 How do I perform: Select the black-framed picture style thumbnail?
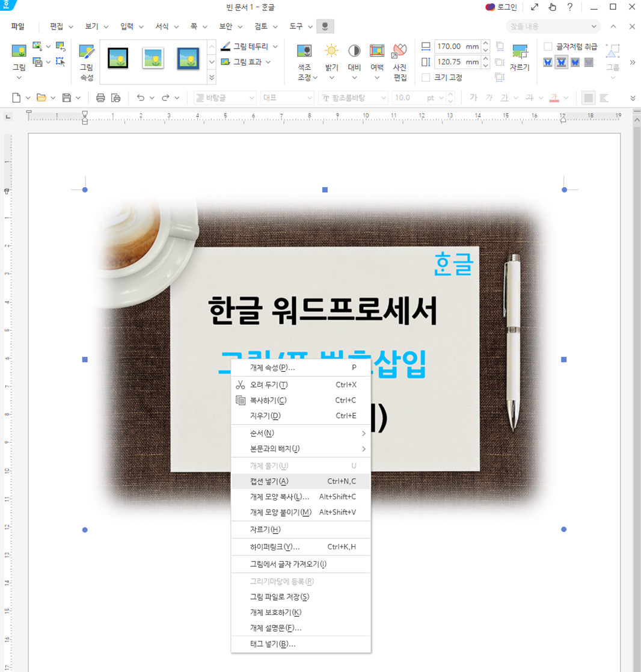click(x=118, y=59)
